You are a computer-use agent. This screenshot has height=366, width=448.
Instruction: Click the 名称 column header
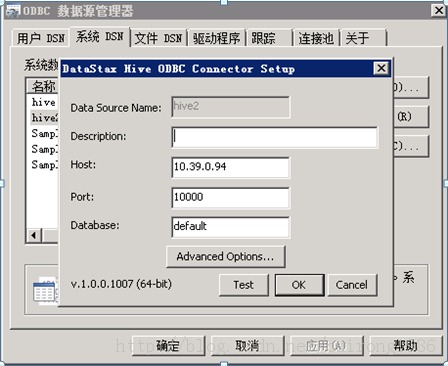tap(43, 87)
